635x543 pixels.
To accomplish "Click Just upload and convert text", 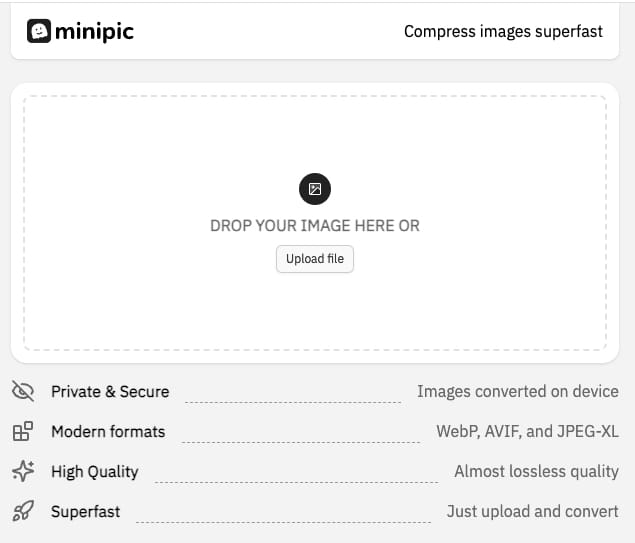I will [533, 511].
